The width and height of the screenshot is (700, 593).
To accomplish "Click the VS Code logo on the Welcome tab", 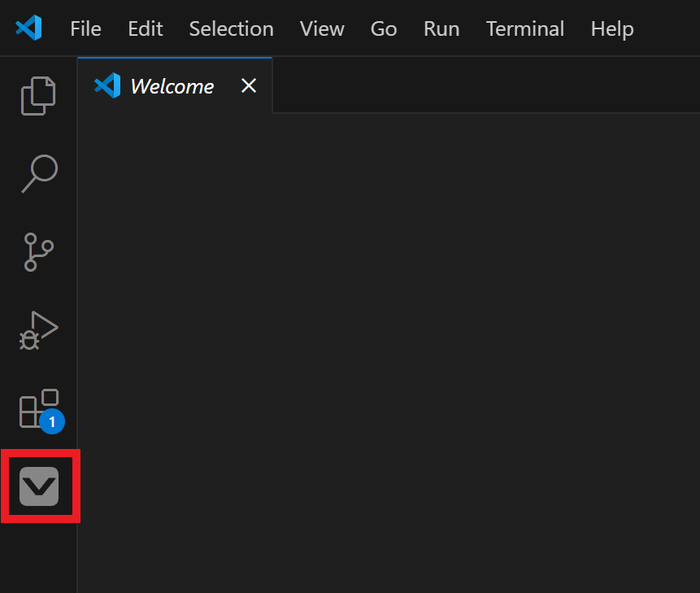I will pos(107,85).
